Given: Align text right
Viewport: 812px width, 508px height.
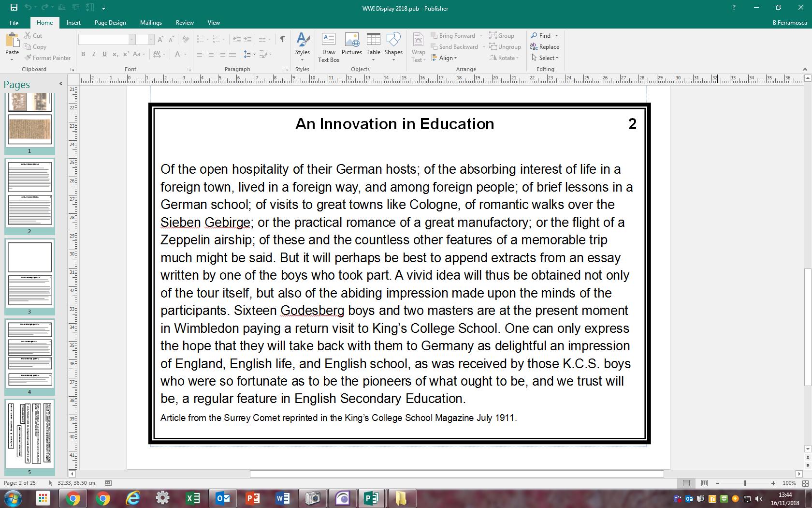Looking at the screenshot, I should click(221, 54).
